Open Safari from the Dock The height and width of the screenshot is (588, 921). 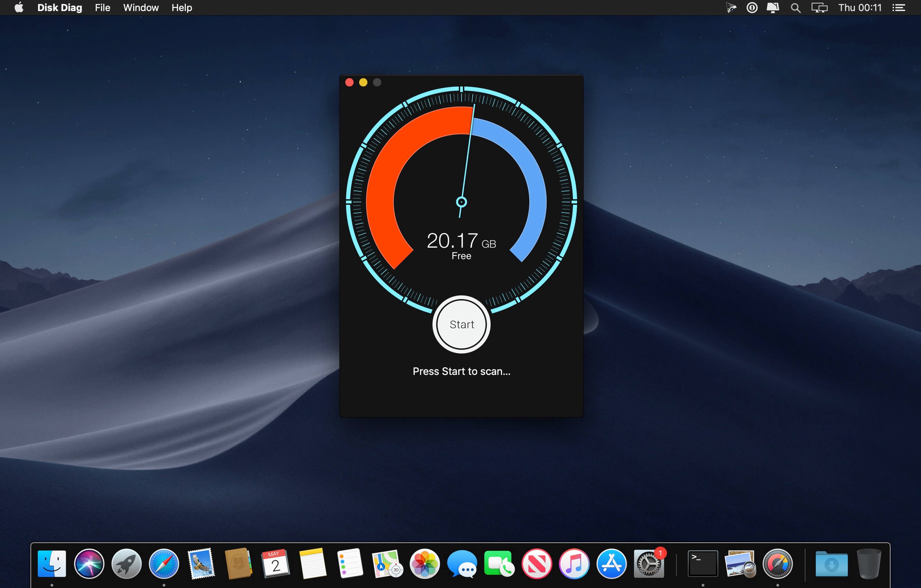click(164, 563)
